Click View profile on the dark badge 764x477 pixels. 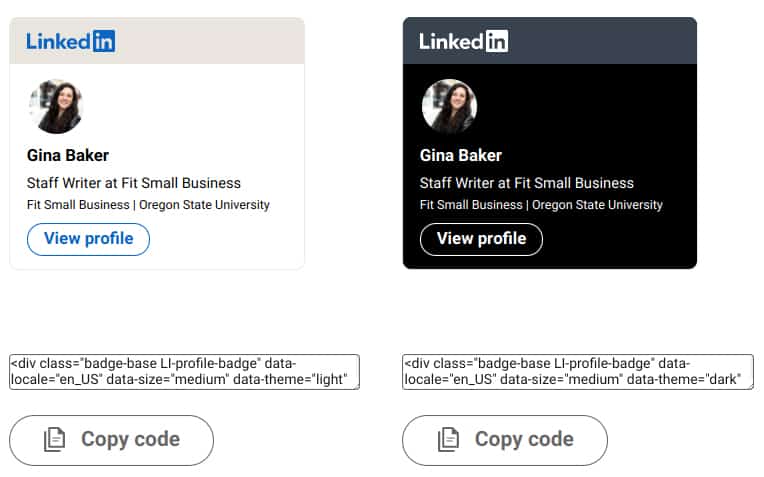click(481, 239)
